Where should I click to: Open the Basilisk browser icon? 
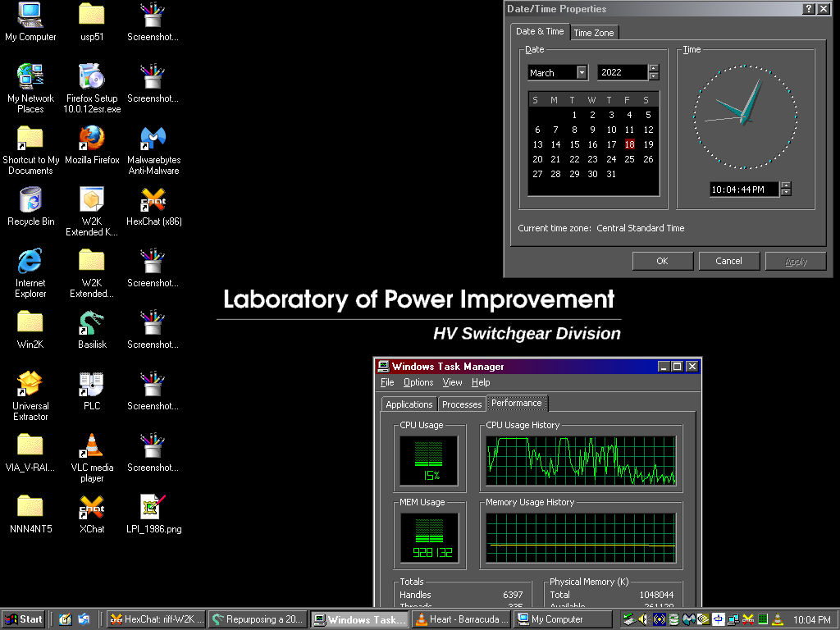coord(92,323)
